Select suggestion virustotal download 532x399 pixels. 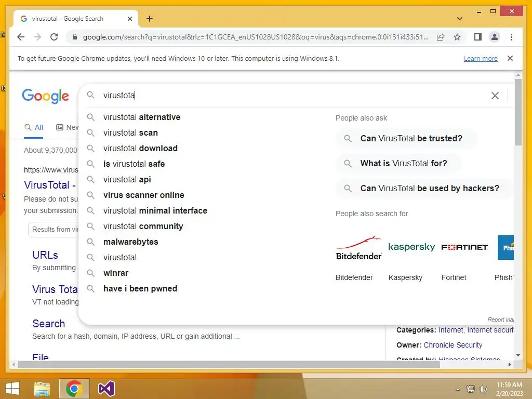[140, 148]
